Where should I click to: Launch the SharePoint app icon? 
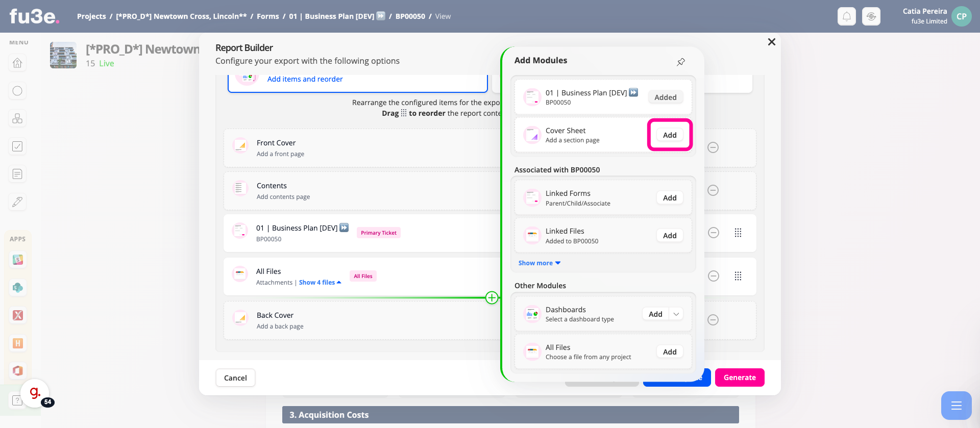coord(18,288)
